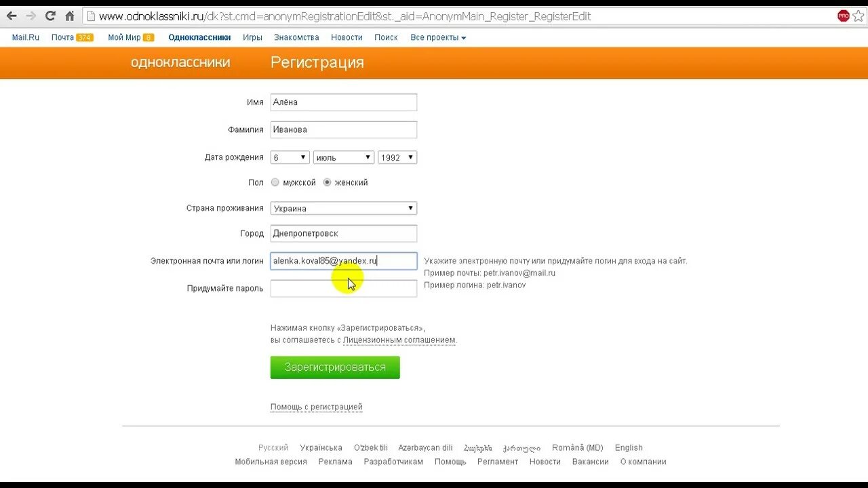Open the browser home page icon
This screenshot has height=488, width=868.
point(69,16)
